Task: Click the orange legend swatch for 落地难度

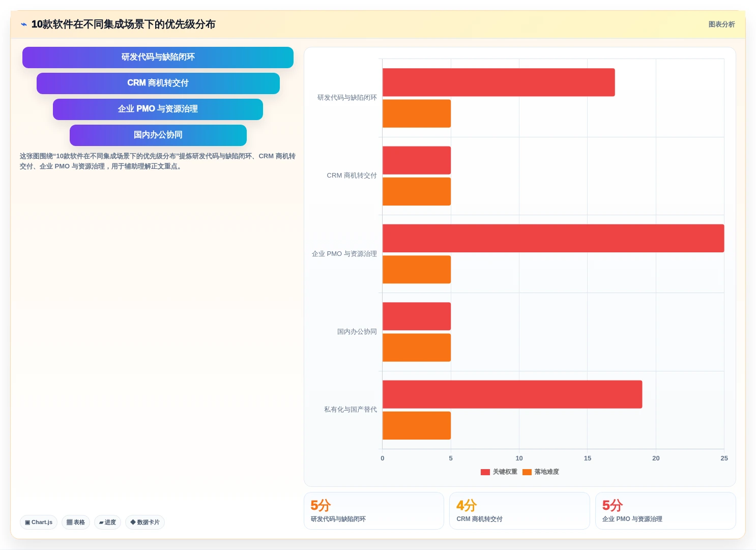Action: point(527,472)
